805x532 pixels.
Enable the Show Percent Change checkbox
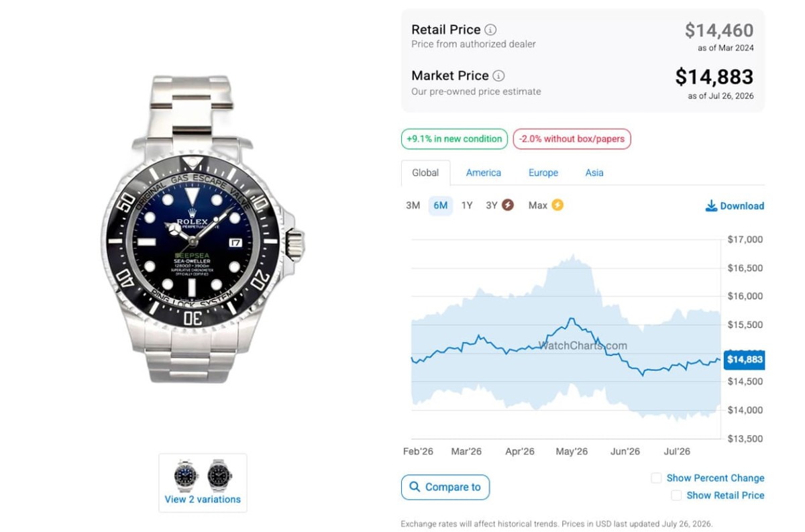[656, 478]
